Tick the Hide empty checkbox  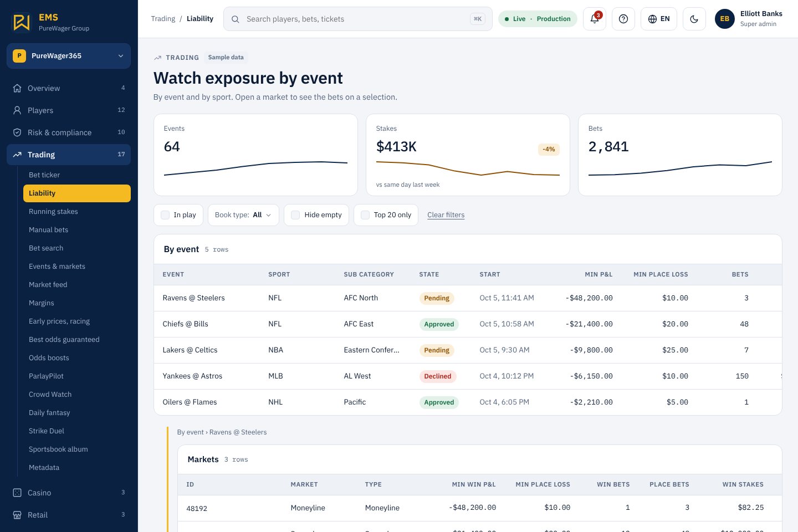(x=295, y=215)
